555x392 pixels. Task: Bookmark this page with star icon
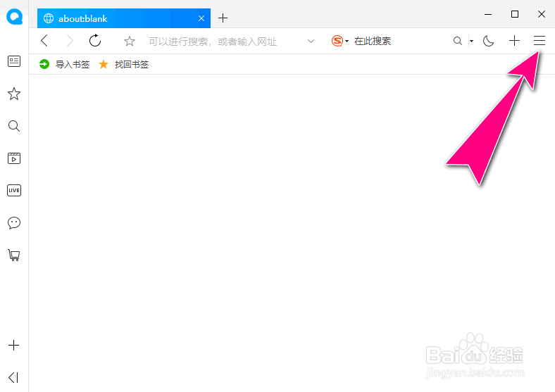click(130, 42)
